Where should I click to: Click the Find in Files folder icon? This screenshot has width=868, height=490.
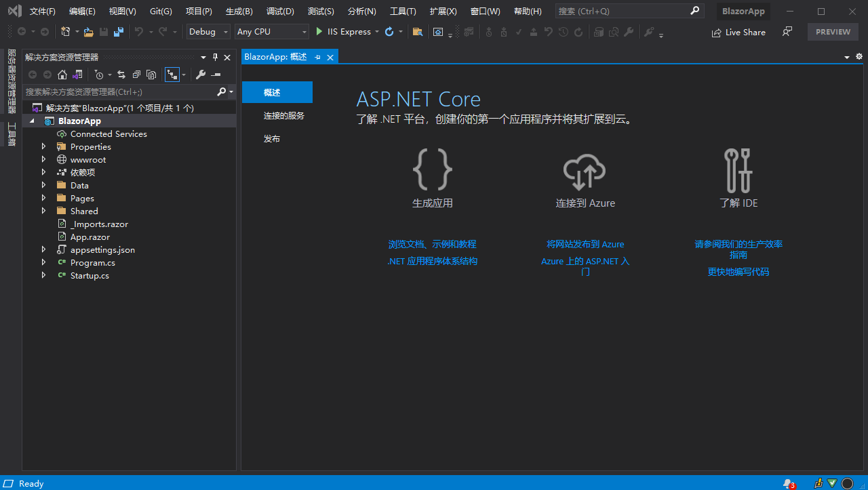(x=418, y=32)
